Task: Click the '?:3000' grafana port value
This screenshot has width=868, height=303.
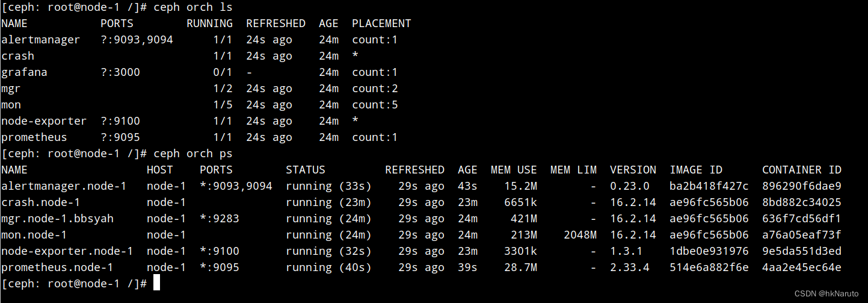Action: point(120,72)
